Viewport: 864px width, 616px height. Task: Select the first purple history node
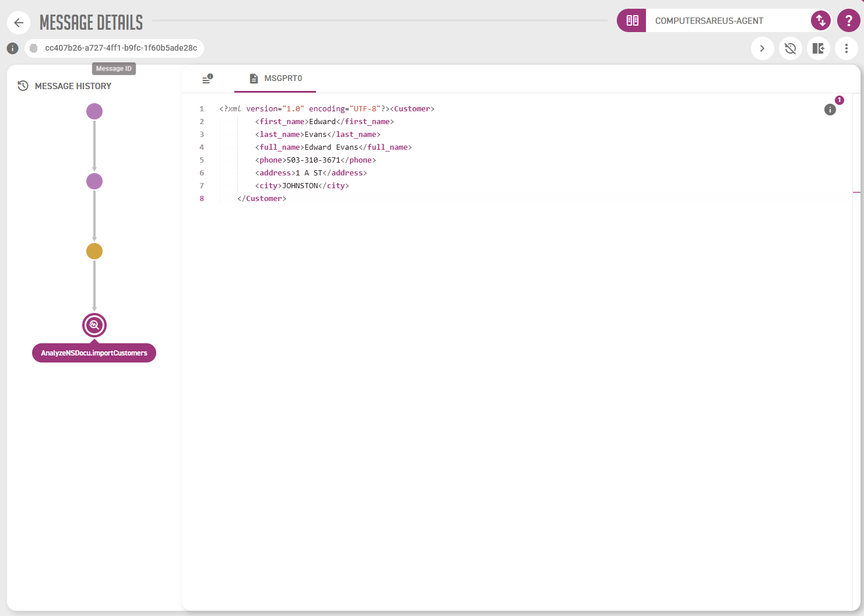point(94,111)
